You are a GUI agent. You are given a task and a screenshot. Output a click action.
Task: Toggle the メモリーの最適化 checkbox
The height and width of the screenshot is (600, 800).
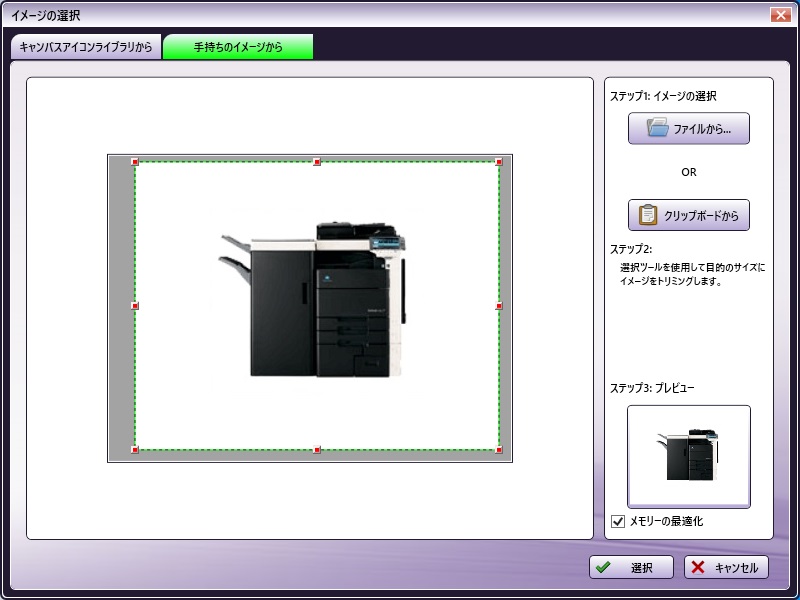(x=618, y=521)
